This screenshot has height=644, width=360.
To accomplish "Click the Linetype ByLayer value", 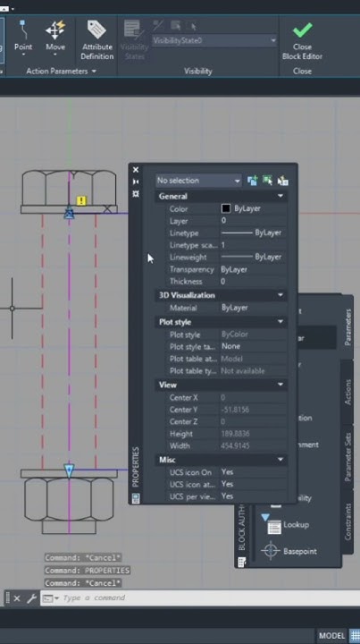I will [254, 233].
